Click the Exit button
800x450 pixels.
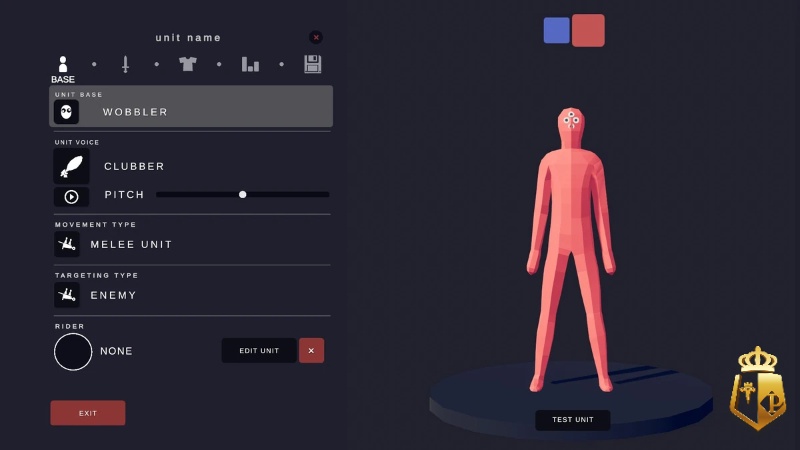(88, 413)
